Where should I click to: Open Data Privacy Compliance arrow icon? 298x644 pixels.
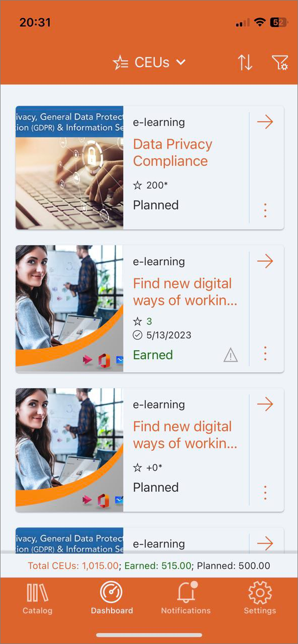pyautogui.click(x=265, y=122)
